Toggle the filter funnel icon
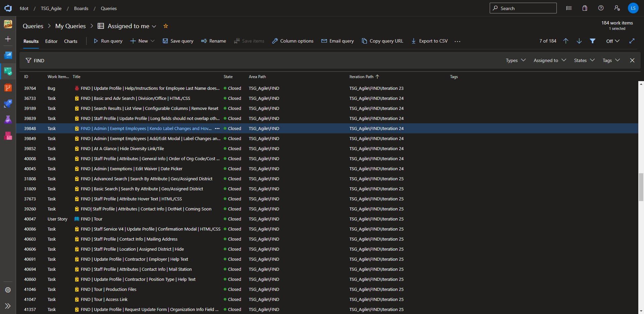644x314 pixels. (x=593, y=41)
